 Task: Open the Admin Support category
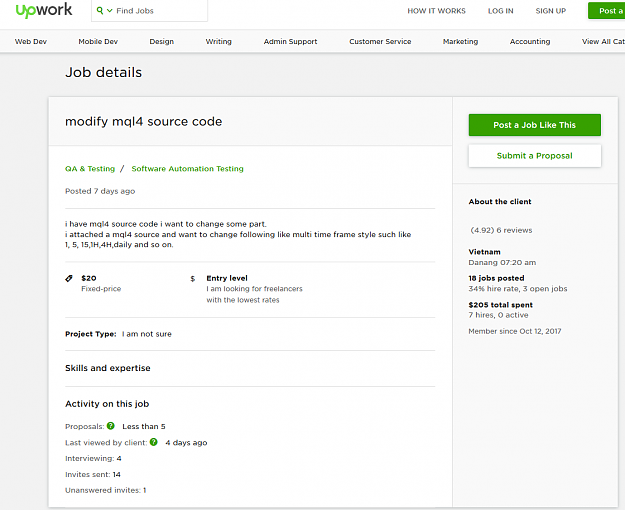click(x=290, y=41)
